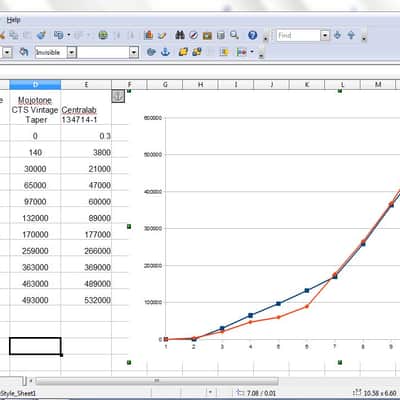The height and width of the screenshot is (400, 400).
Task: Click the binoculars Find & Replace icon
Action: 180,35
